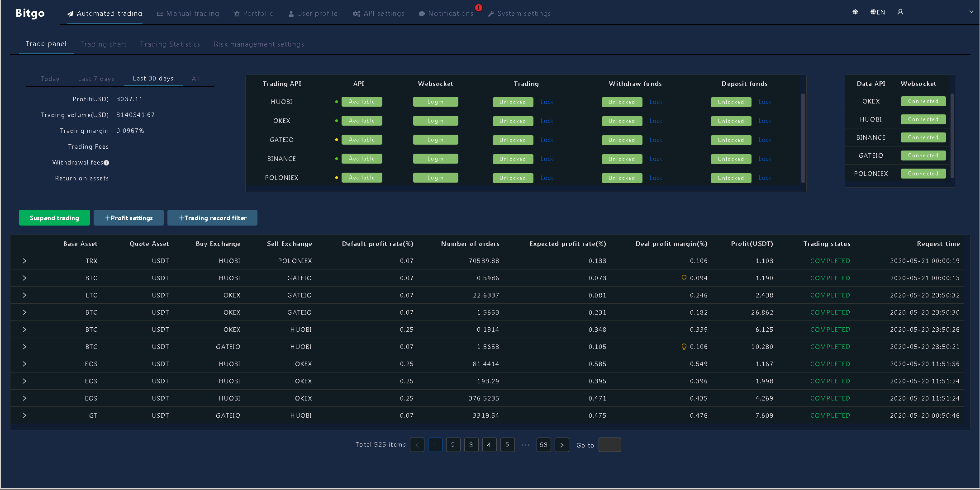
Task: Click the user account icon
Action: coord(900,12)
